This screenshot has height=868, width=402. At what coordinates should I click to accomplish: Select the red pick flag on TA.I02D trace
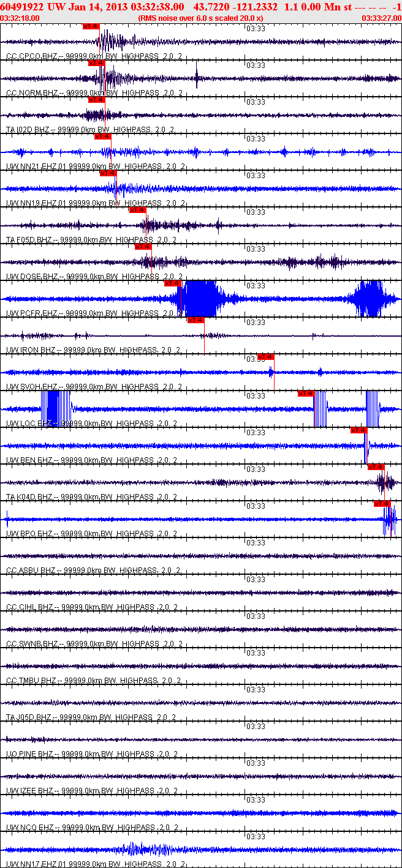point(97,100)
